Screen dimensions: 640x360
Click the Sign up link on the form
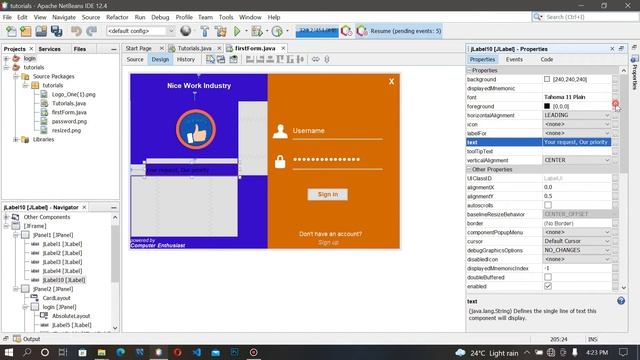click(328, 242)
